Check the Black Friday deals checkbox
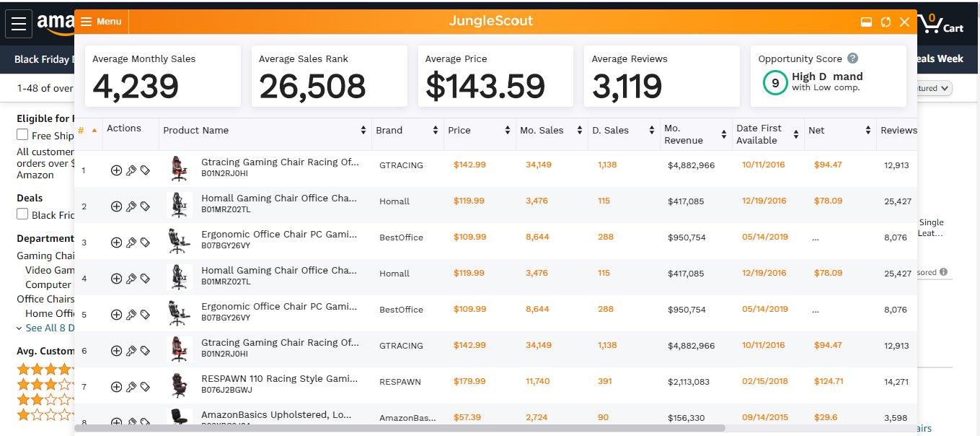The image size is (980, 436). tap(22, 214)
